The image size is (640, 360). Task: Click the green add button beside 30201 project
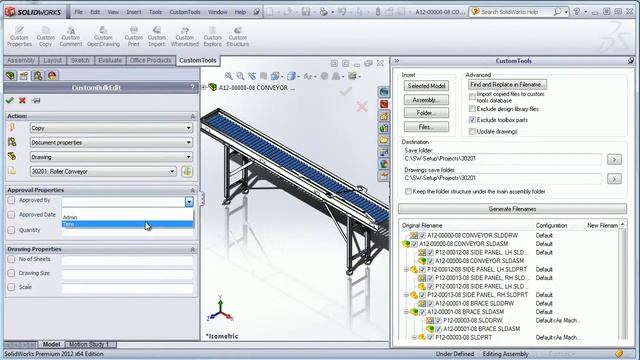click(x=187, y=171)
